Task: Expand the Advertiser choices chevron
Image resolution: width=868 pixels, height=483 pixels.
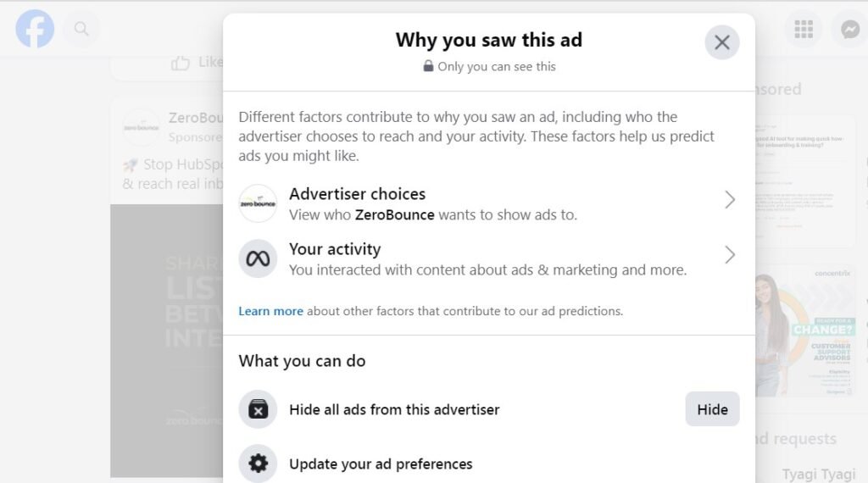Action: (x=729, y=200)
